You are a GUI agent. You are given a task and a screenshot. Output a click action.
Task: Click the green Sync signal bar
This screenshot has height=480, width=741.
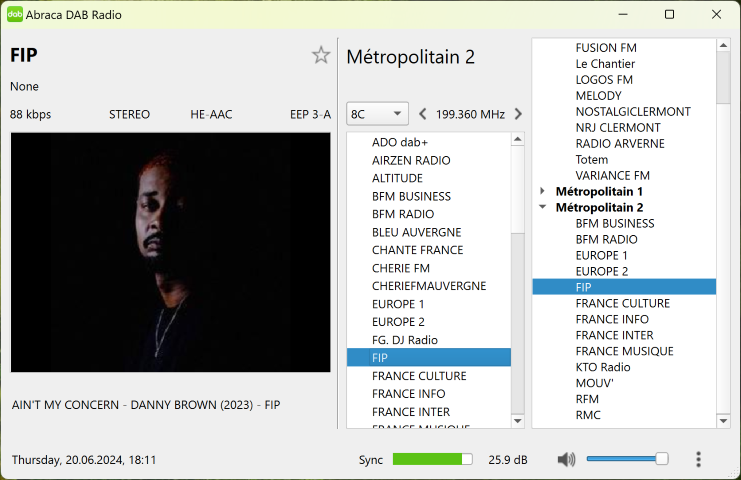point(432,459)
